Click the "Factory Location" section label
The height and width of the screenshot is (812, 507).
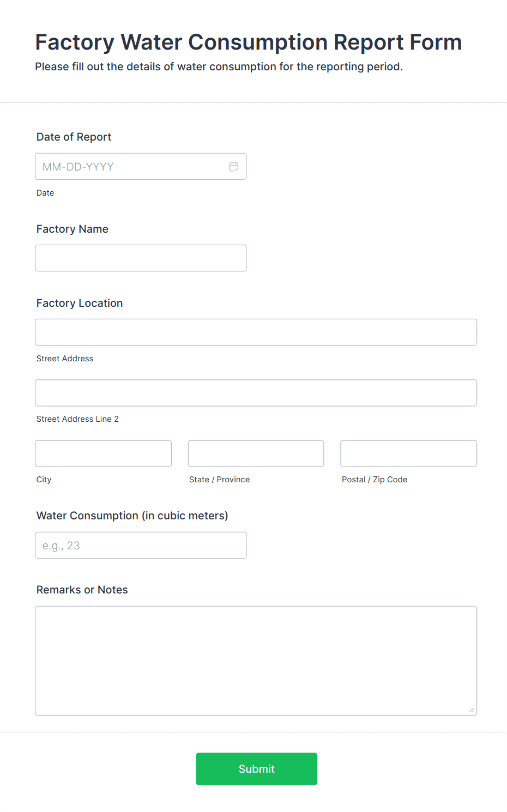[79, 303]
